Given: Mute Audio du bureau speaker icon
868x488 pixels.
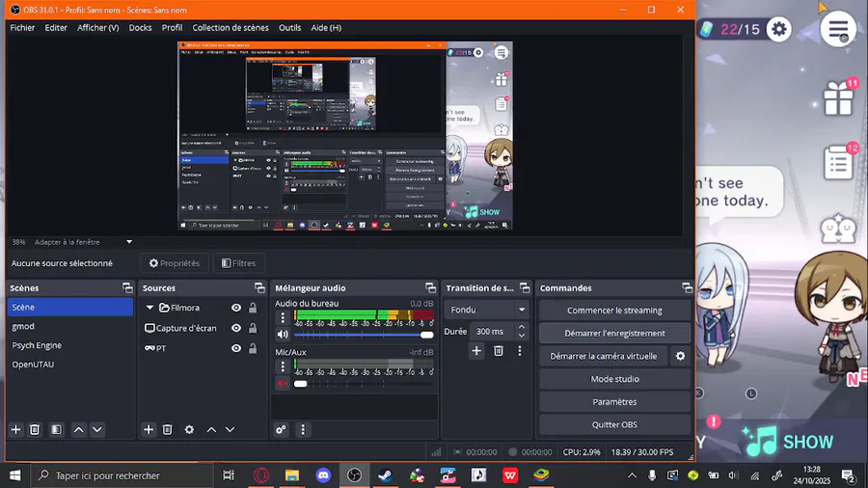Looking at the screenshot, I should 283,335.
